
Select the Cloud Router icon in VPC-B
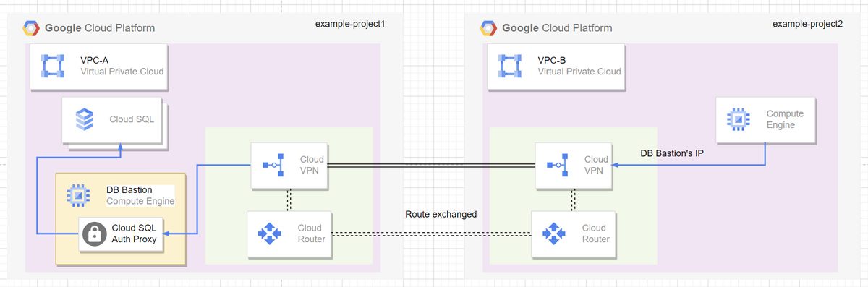[x=555, y=234]
